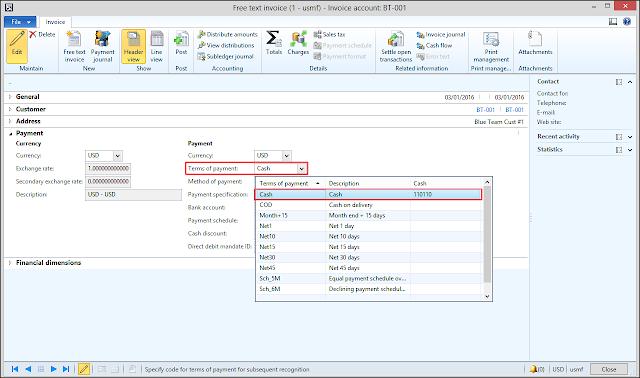This screenshot has height=378, width=640.
Task: Select the Month+15 terms row
Action: click(368, 216)
